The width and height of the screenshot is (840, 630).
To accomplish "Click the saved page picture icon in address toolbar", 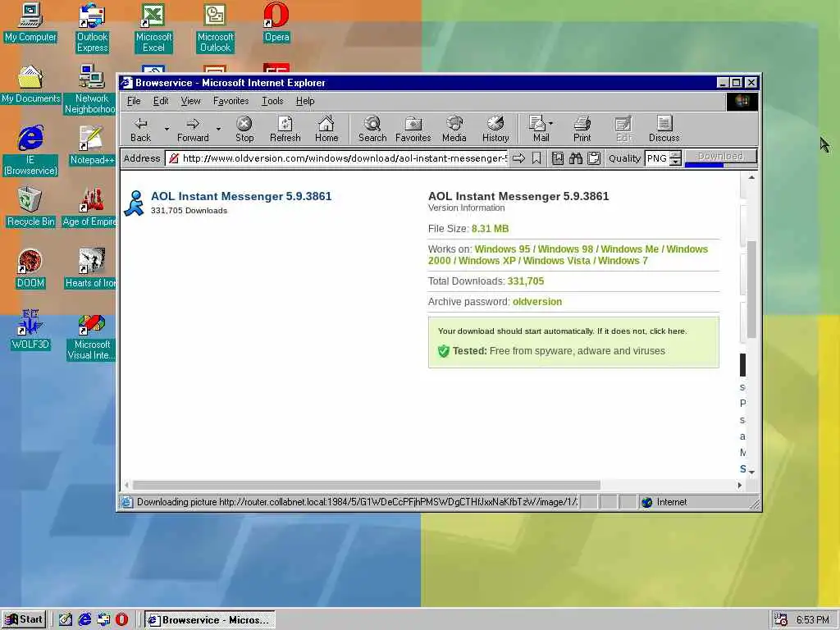I will 557,158.
